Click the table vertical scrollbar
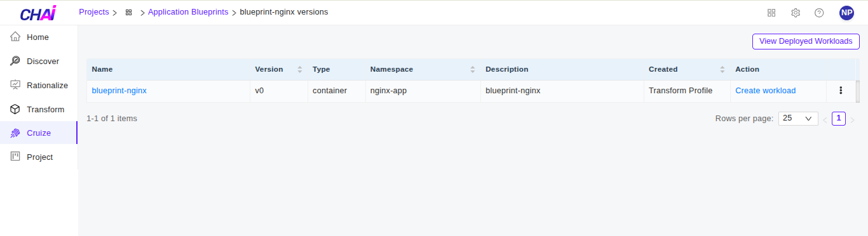 click(x=858, y=91)
